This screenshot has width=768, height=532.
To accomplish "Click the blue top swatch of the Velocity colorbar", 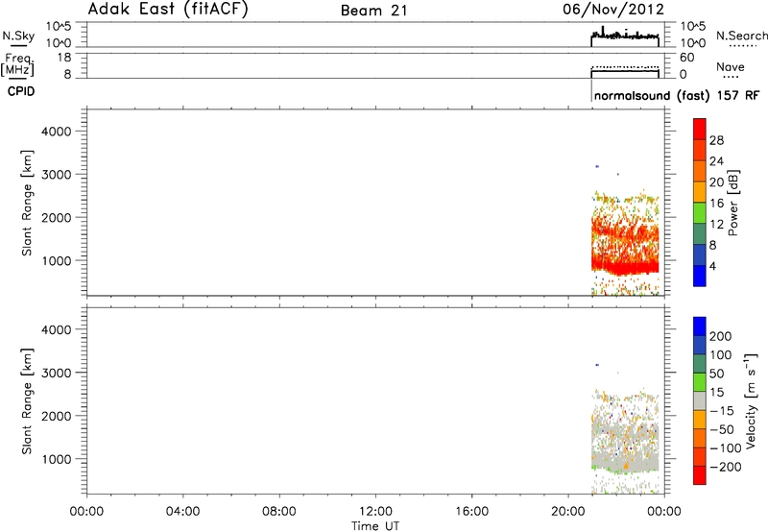I will tap(700, 326).
